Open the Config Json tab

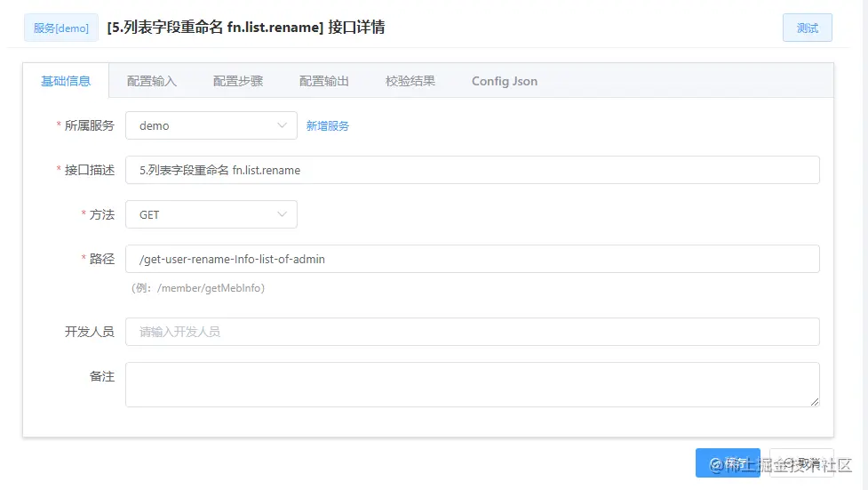(505, 81)
